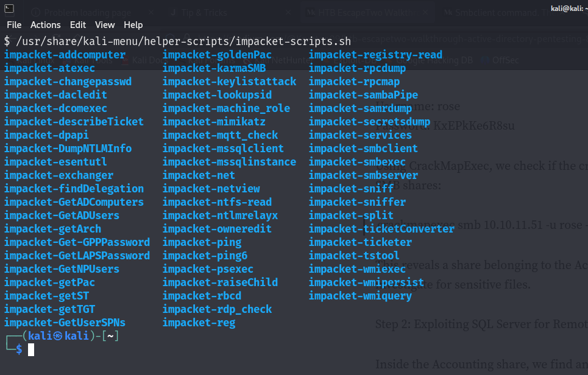Select 'impacket-addcomputer' in the terminal output
This screenshot has width=588, height=375.
[x=65, y=55]
